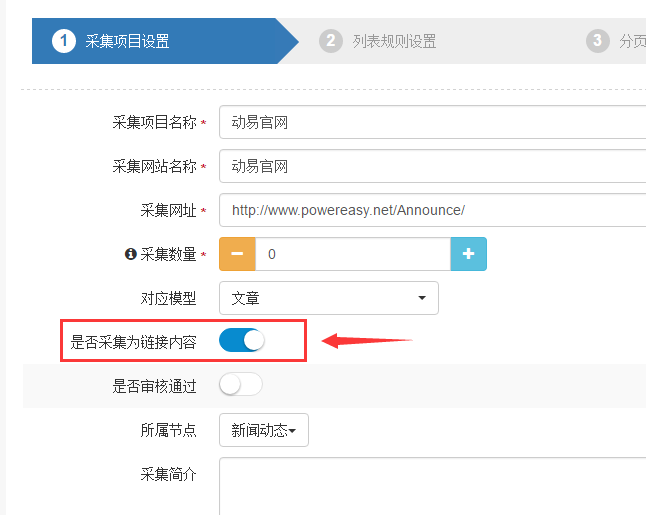This screenshot has height=515, width=646.
Task: Enable the 是否审核通过 switch
Action: (241, 384)
